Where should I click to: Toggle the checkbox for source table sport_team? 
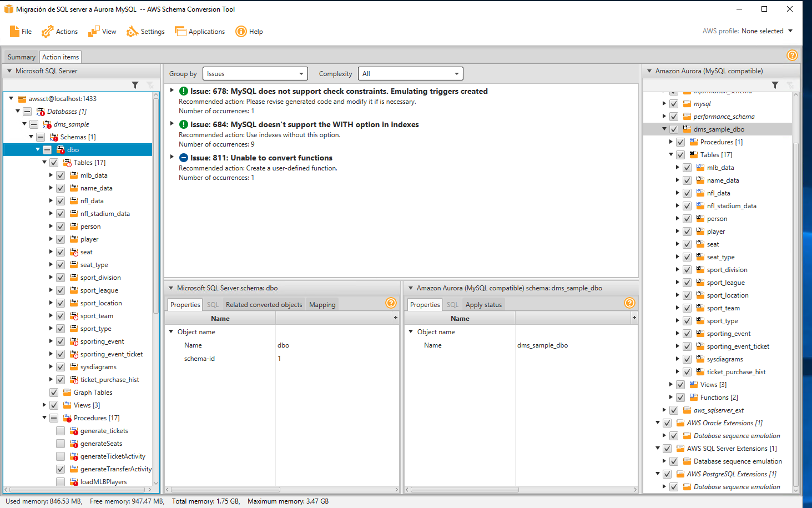(x=60, y=316)
